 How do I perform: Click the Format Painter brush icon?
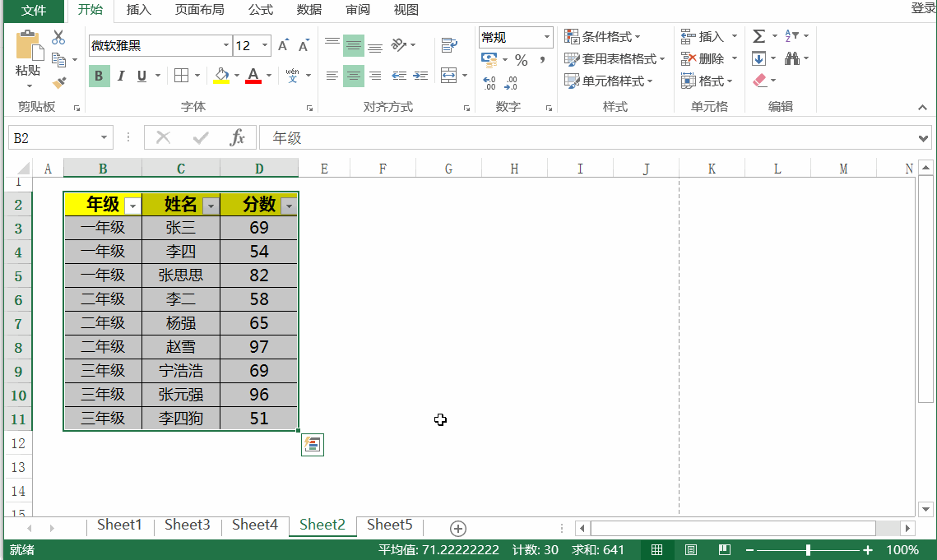click(58, 82)
